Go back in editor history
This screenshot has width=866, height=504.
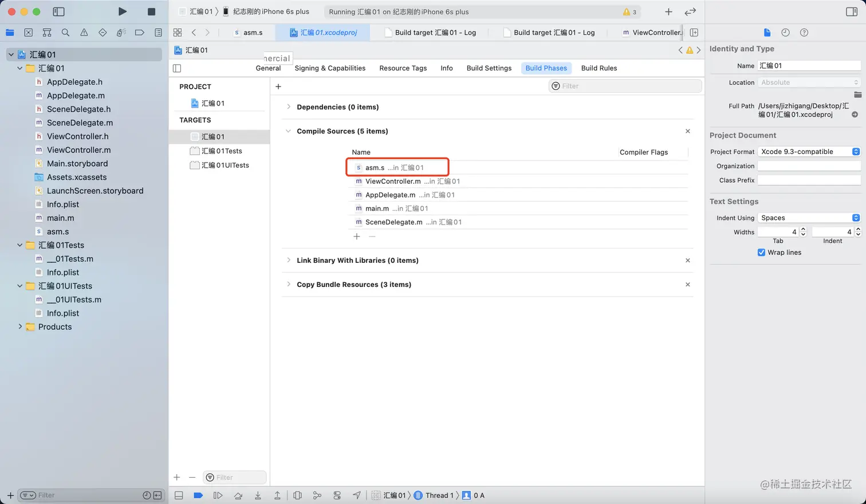click(194, 33)
